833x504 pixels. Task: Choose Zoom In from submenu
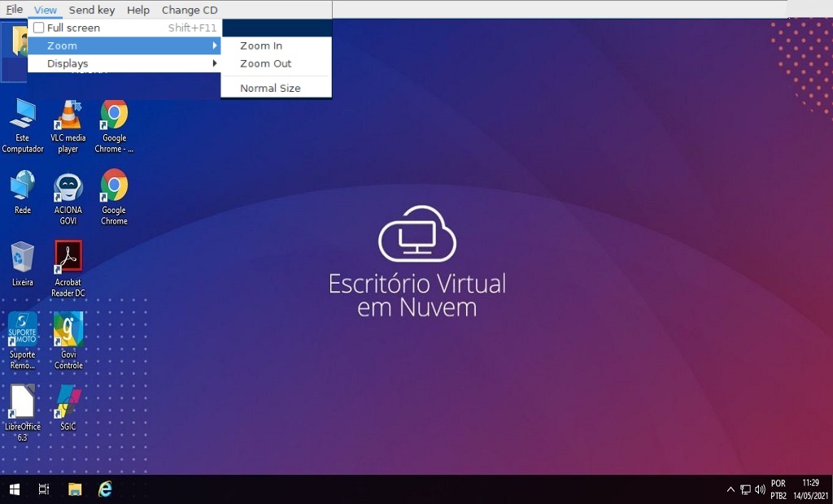261,46
